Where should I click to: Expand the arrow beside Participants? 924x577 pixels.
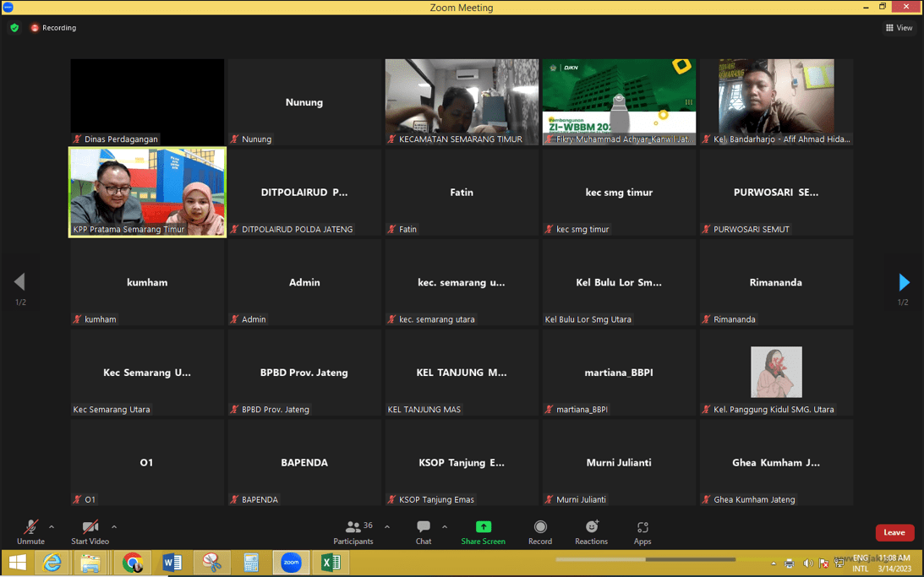tap(387, 527)
